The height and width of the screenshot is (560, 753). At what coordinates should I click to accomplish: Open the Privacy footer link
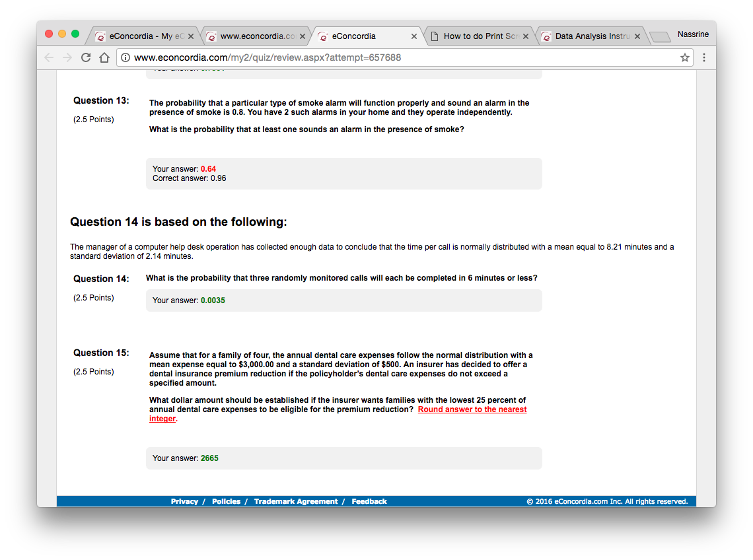[184, 501]
